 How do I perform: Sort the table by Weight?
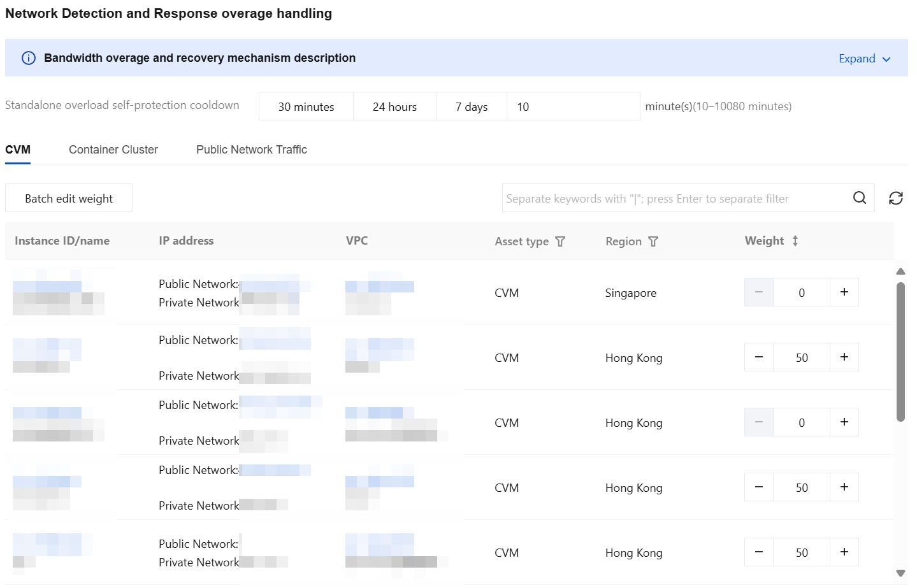click(x=795, y=241)
